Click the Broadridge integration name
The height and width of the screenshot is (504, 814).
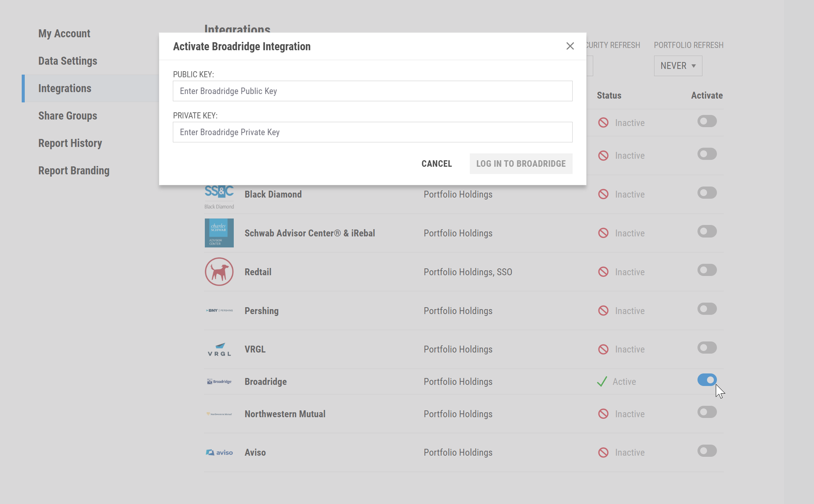[265, 382]
